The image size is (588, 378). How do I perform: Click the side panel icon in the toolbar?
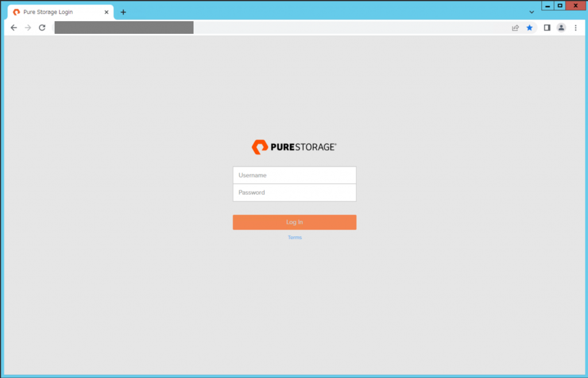click(546, 27)
